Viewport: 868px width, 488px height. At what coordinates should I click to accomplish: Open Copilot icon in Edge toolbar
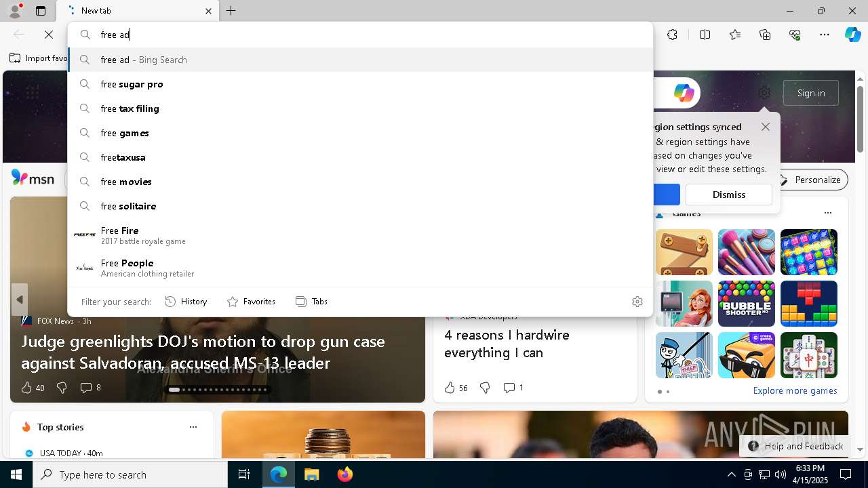(852, 35)
